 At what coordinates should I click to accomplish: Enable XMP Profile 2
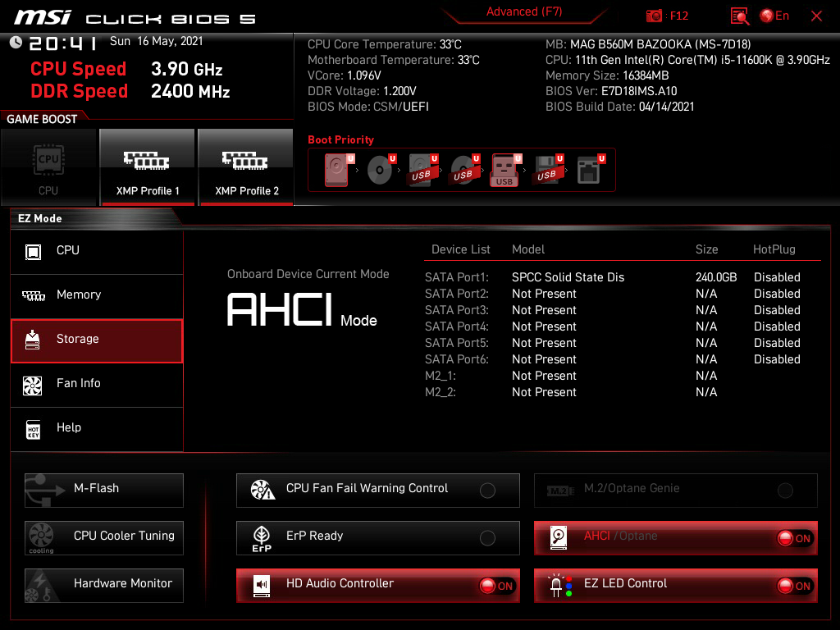point(246,167)
